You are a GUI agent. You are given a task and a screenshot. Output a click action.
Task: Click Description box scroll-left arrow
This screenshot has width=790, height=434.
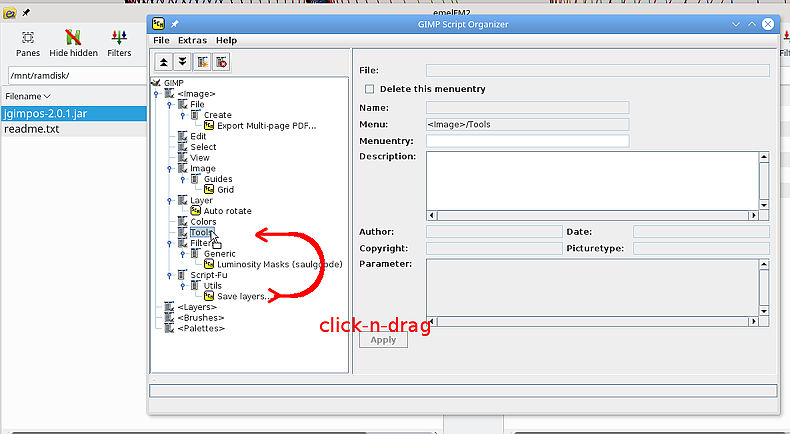tap(432, 215)
